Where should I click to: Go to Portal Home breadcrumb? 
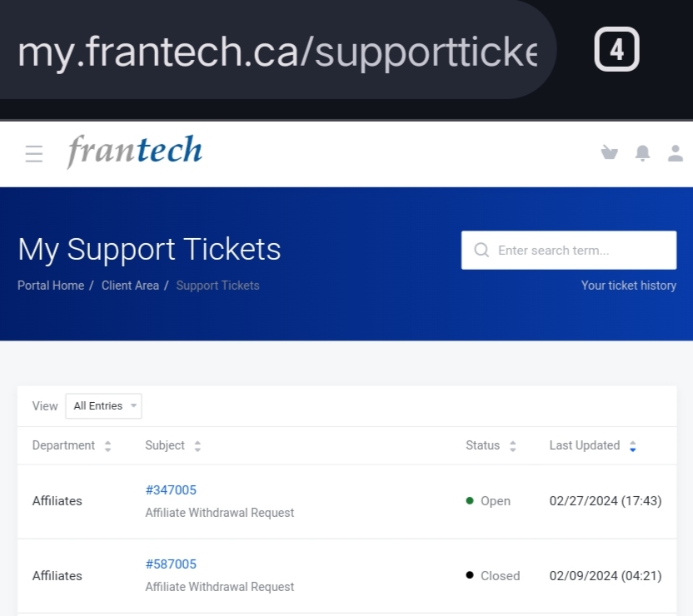[x=51, y=286]
